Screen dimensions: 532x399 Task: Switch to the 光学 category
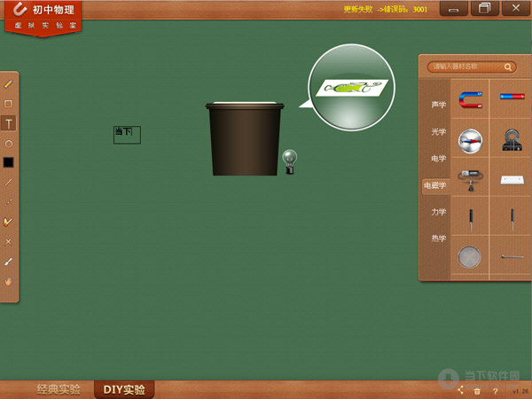point(438,131)
